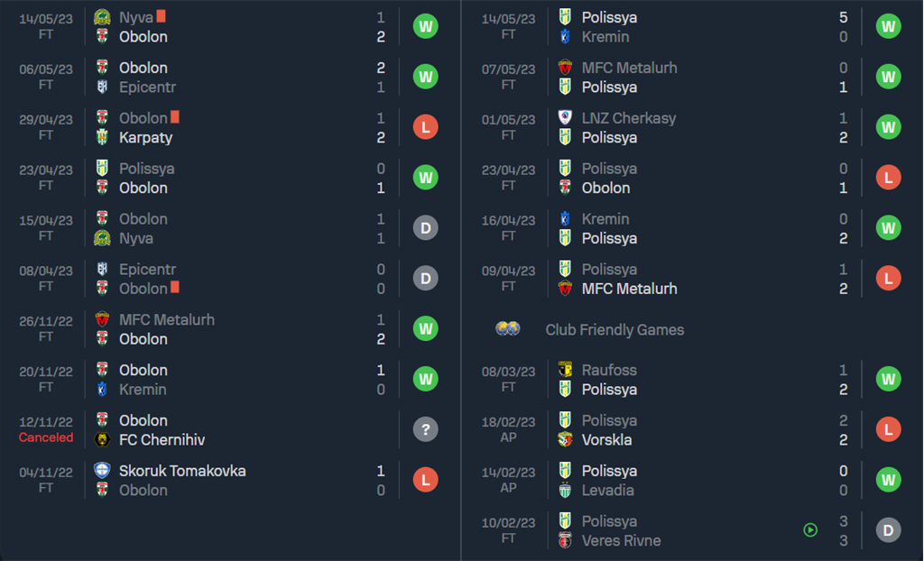Click the question mark badge for canceled match
The height and width of the screenshot is (561, 924).
coord(425,429)
